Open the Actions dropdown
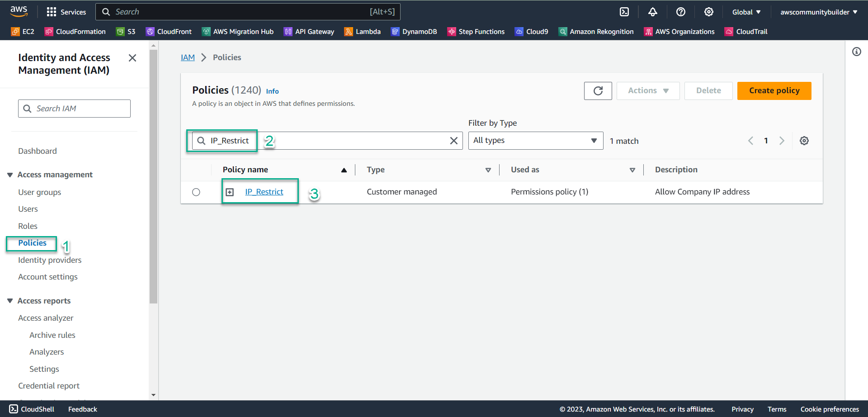 pyautogui.click(x=648, y=91)
